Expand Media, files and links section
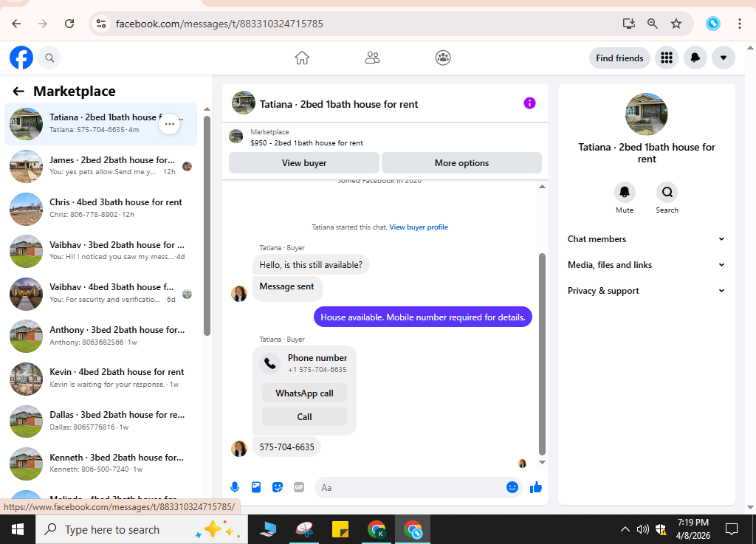Screen dimensions: 756x544 [x=646, y=264]
